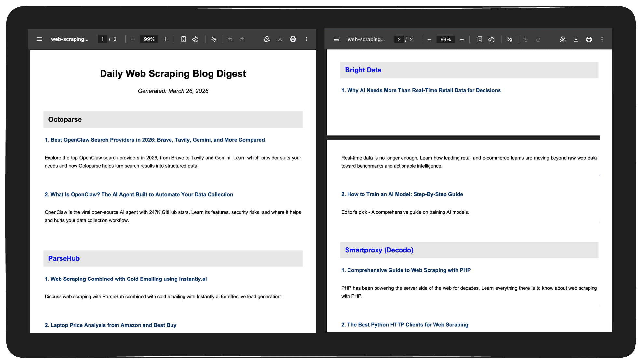This screenshot has width=642, height=364.
Task: Click the web-scraping file name in left viewer
Action: click(x=70, y=39)
